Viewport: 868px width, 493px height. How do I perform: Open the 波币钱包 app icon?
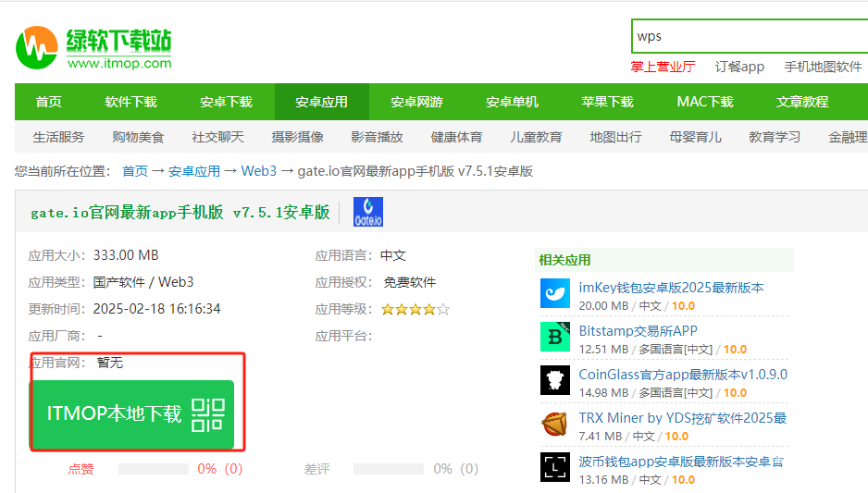click(555, 468)
